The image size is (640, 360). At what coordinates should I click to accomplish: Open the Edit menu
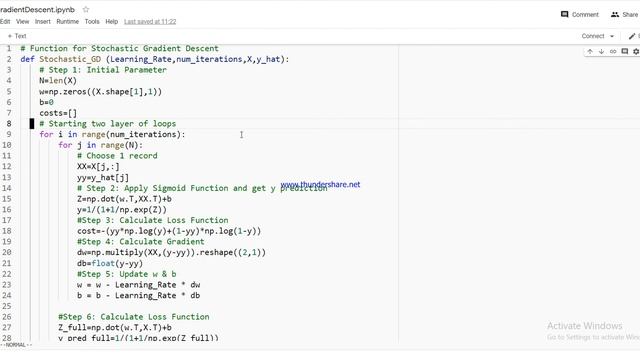tap(5, 22)
